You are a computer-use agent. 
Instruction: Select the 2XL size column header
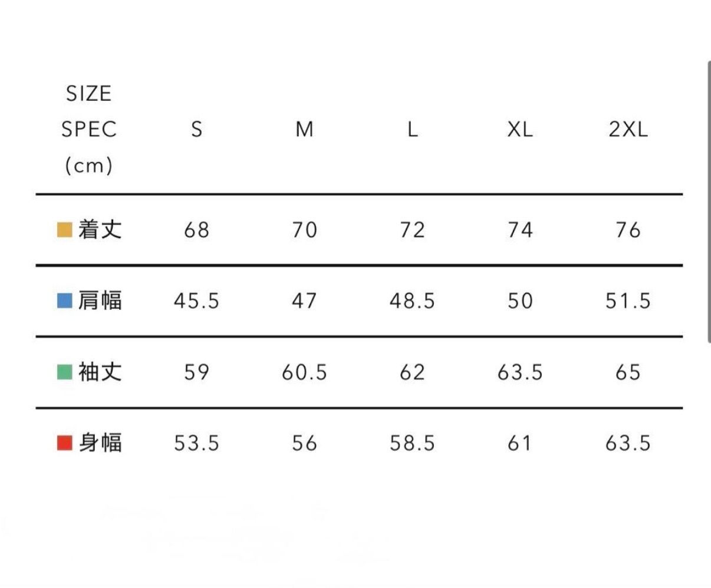coord(628,129)
